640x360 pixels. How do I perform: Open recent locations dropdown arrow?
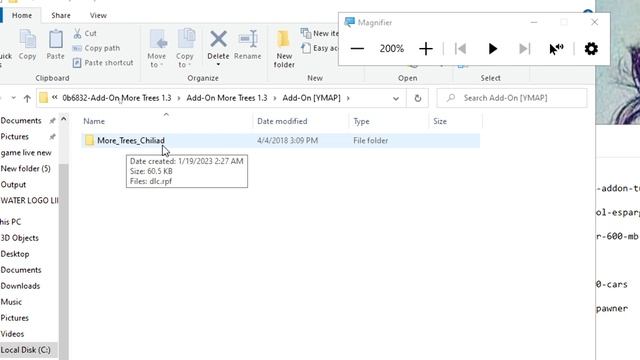13,98
